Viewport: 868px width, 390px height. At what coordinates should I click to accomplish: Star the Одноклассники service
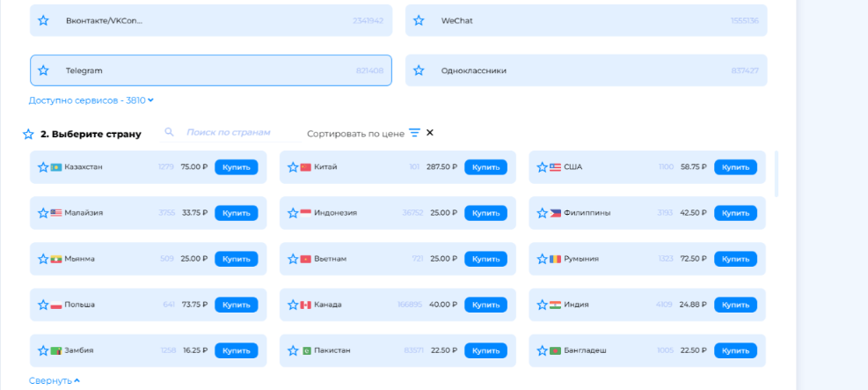click(419, 70)
